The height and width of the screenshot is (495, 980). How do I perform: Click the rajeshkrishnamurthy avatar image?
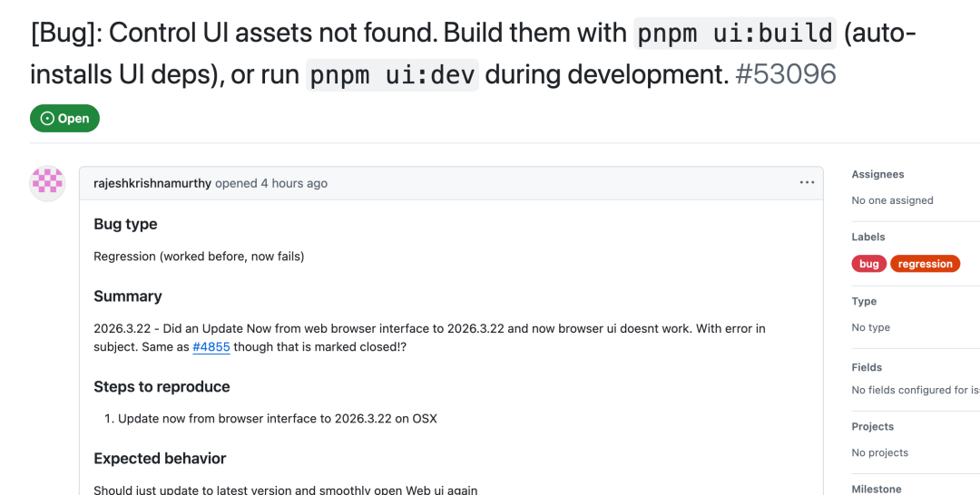pos(47,183)
